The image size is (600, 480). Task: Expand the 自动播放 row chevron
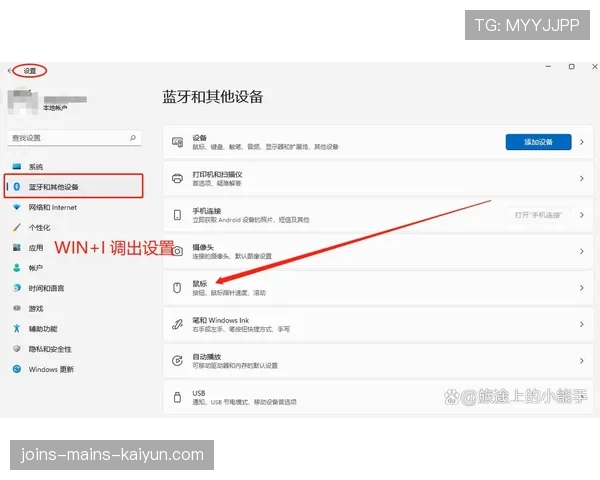click(582, 361)
